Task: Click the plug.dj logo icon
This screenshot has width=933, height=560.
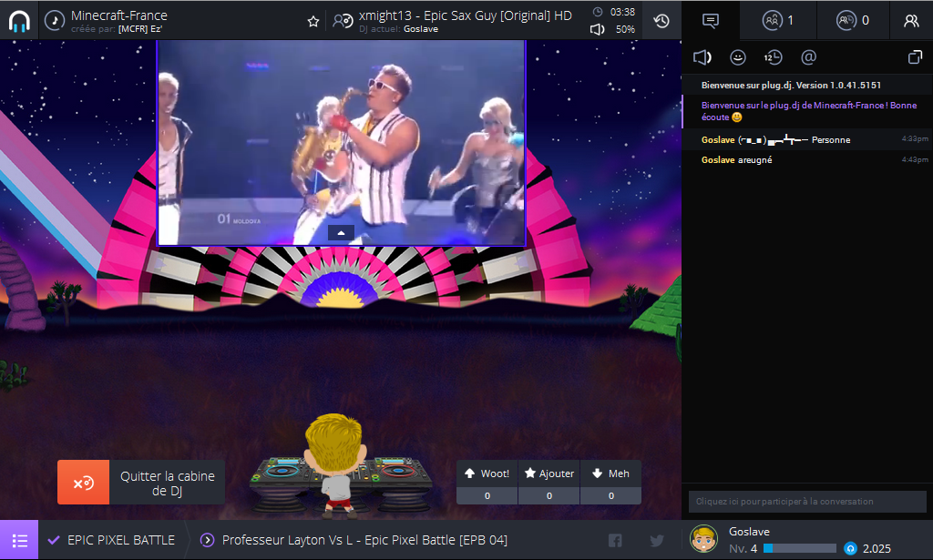Action: click(19, 20)
